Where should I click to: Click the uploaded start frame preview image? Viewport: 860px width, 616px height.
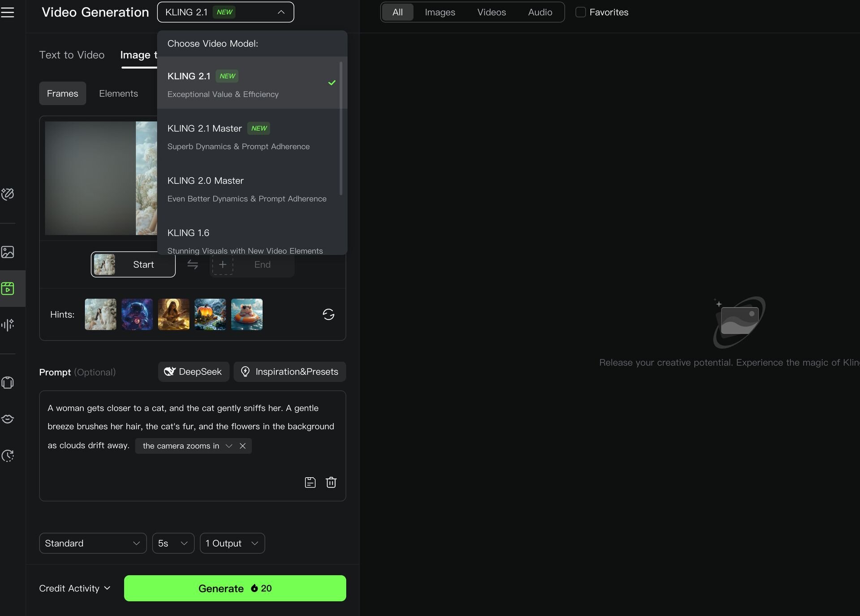[101, 178]
